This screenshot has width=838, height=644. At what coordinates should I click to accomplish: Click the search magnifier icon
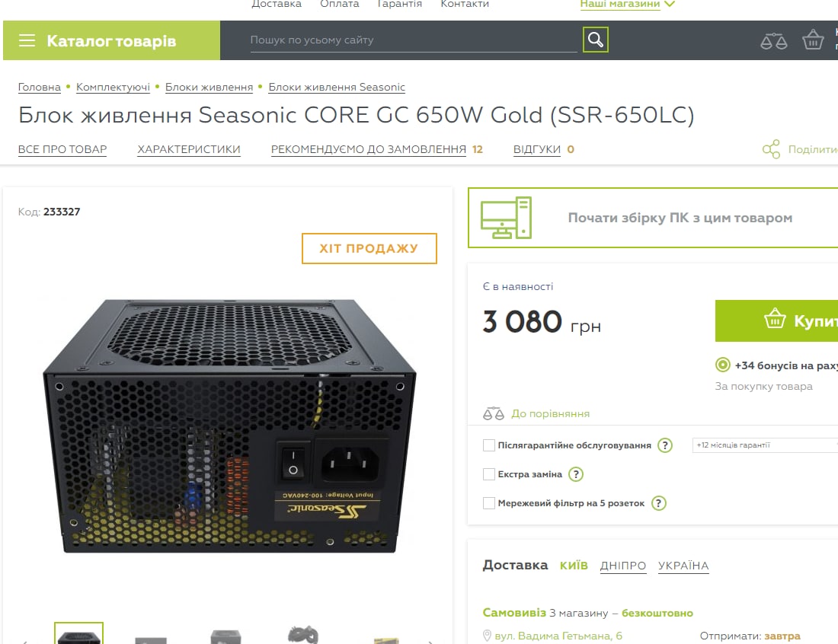pos(596,40)
